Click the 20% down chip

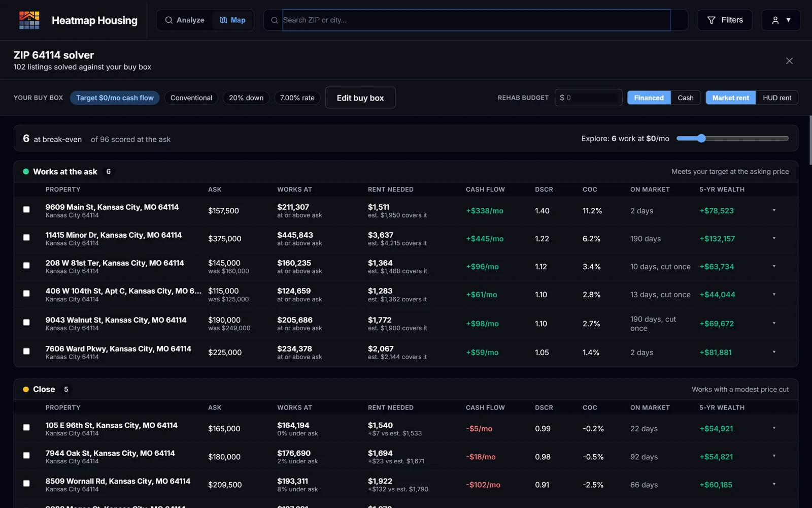pyautogui.click(x=246, y=98)
